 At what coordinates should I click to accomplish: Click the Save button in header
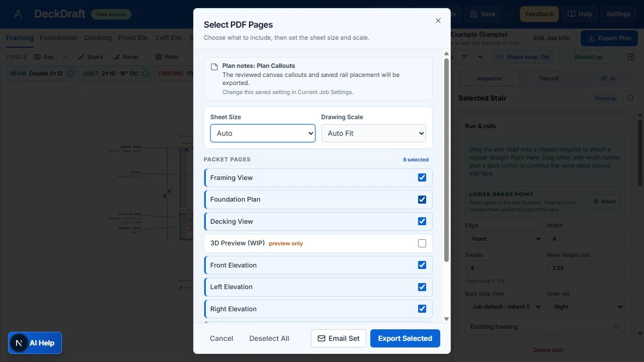(x=482, y=14)
